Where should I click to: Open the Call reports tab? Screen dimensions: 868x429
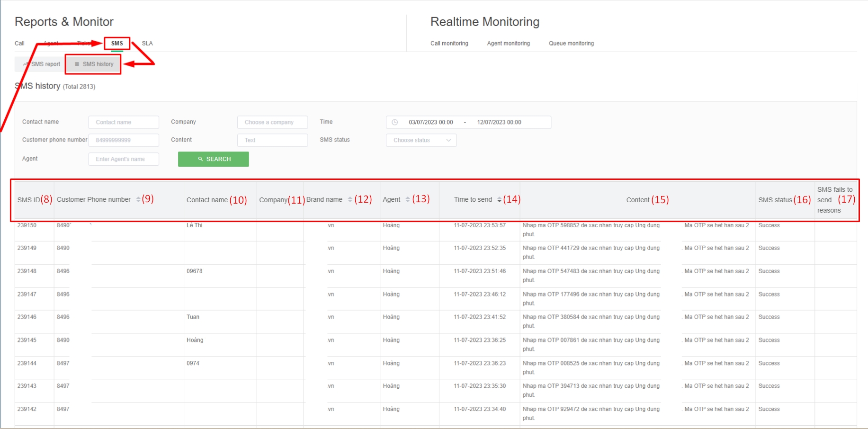click(x=19, y=43)
